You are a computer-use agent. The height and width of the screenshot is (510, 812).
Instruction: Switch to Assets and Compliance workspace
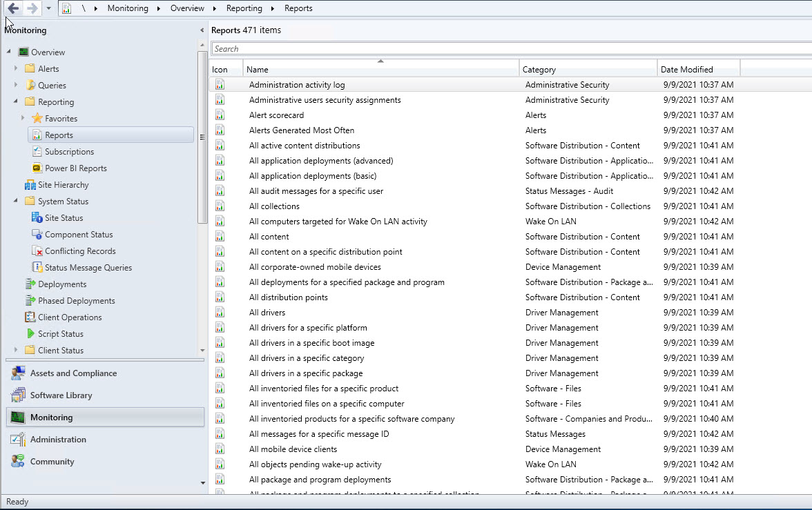(x=73, y=373)
